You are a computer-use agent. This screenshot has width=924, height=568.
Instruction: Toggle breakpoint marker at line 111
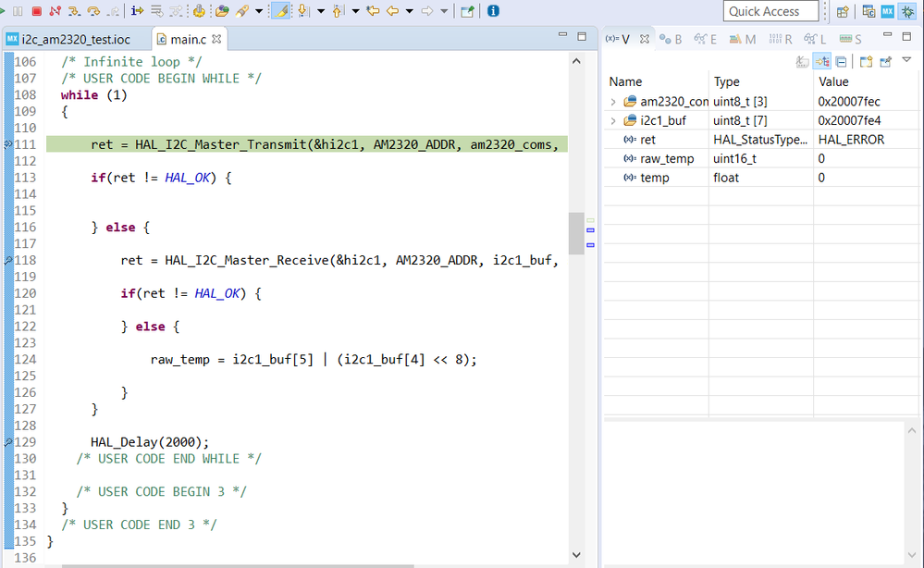[8, 144]
